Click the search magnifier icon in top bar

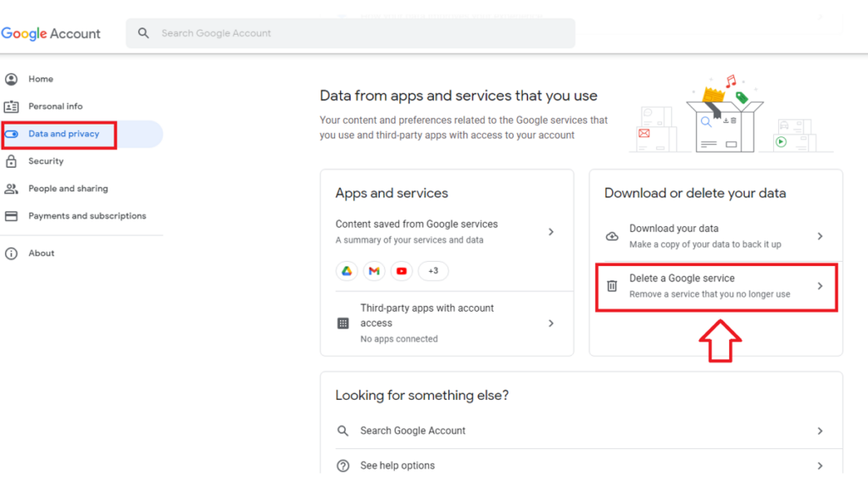(143, 33)
